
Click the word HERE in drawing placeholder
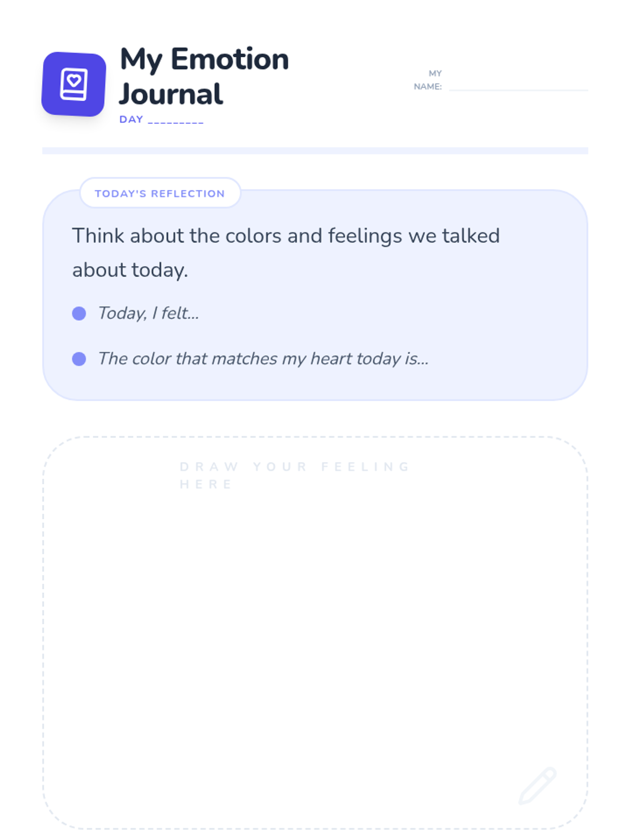(x=206, y=484)
